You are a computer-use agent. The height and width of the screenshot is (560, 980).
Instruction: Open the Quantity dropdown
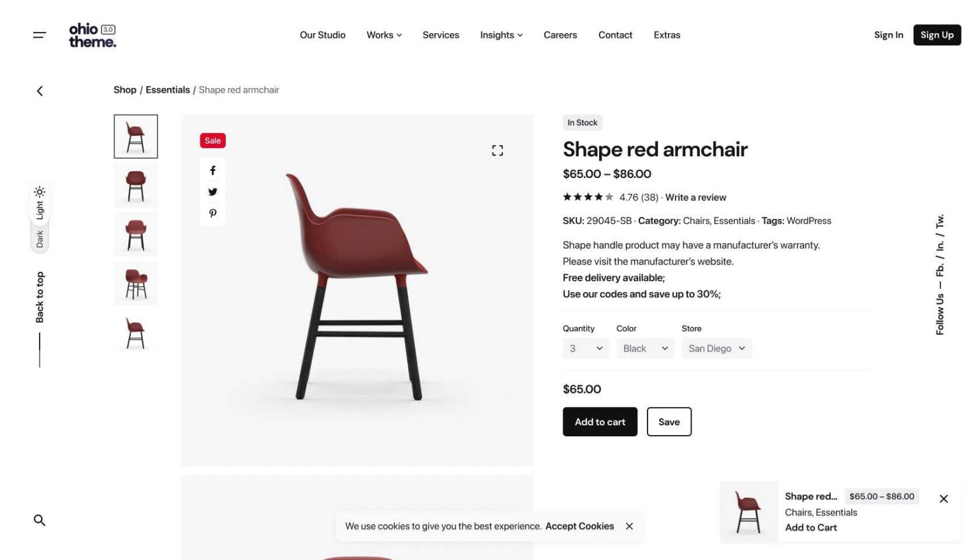586,348
